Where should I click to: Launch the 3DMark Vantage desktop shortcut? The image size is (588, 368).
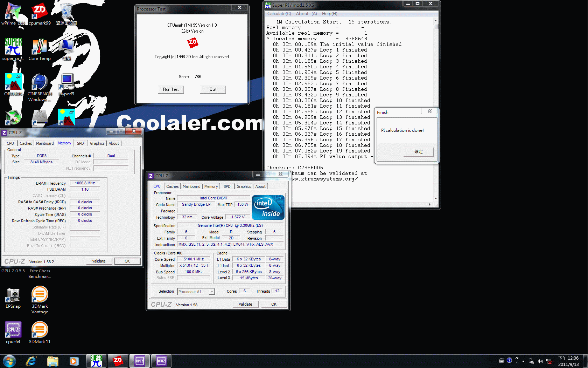click(40, 300)
